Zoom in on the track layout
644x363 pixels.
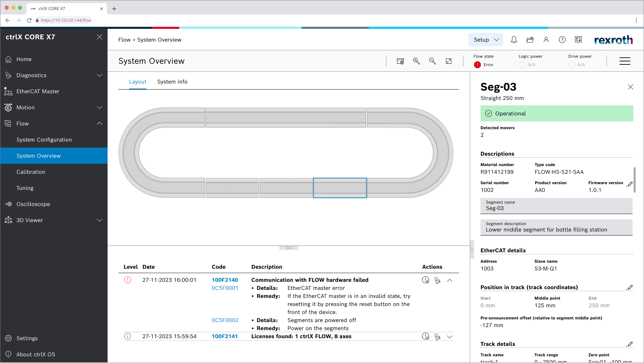416,61
